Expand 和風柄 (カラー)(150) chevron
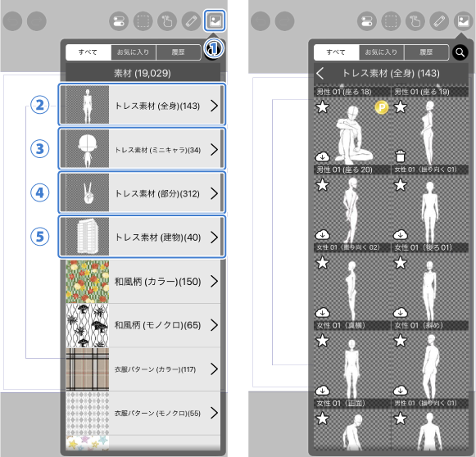 tap(215, 281)
